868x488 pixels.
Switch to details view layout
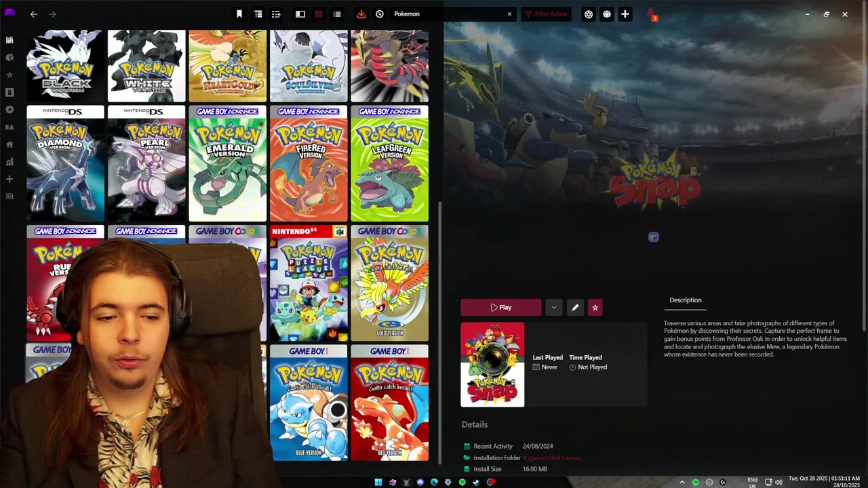300,14
